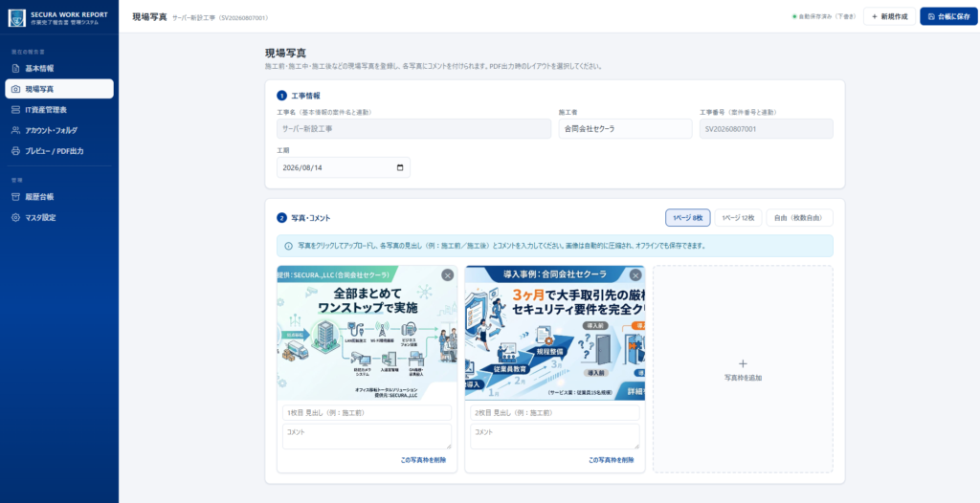
Task: Go to IT資産管理表 section
Action: point(59,110)
